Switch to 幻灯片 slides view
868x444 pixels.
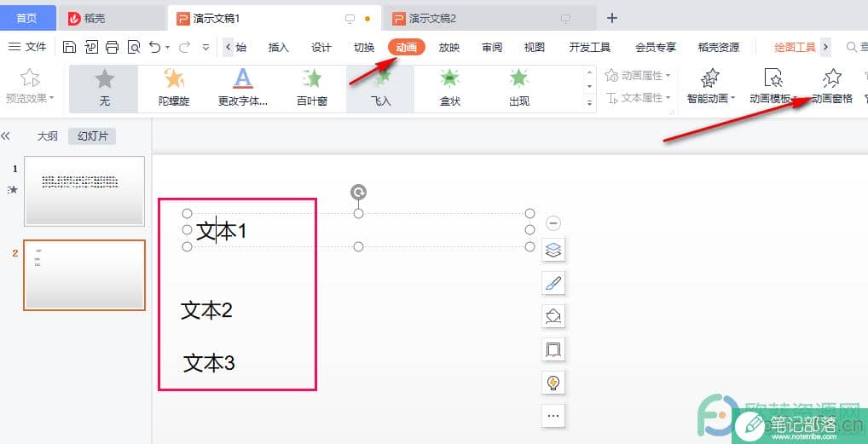(92, 136)
